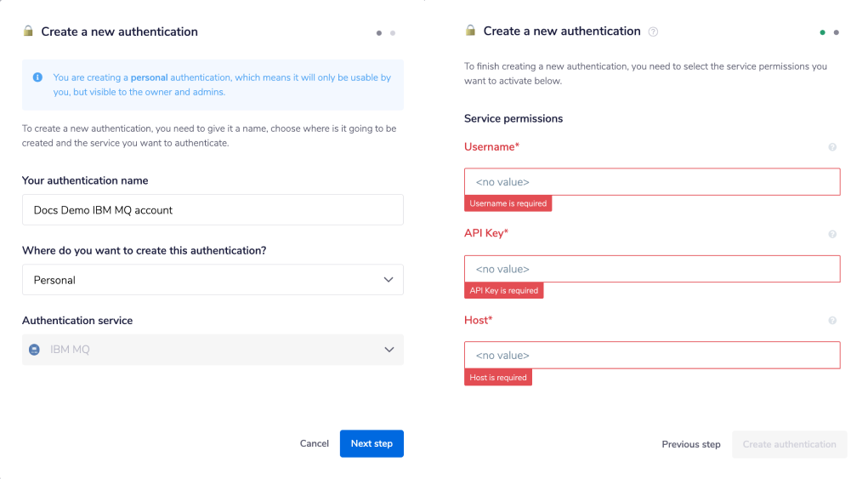Click the question mark next to right dialog title
868x479 pixels.
pos(653,32)
